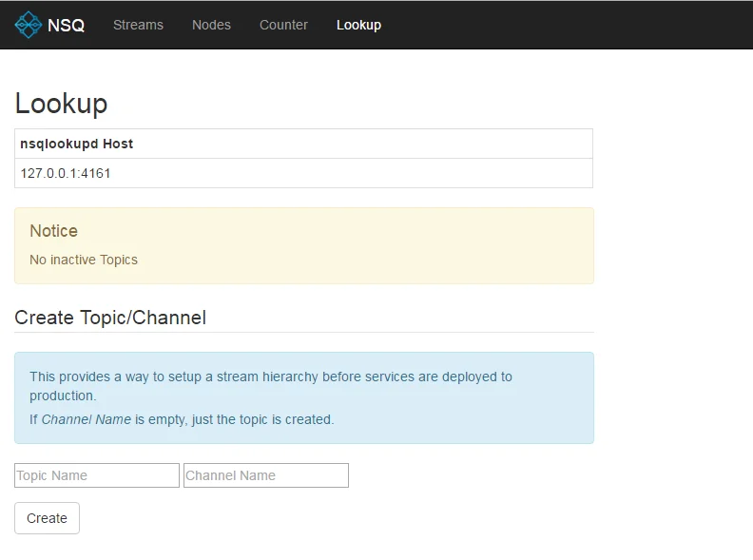Select the Lookup navigation item
This screenshot has width=753, height=560.
tap(358, 25)
